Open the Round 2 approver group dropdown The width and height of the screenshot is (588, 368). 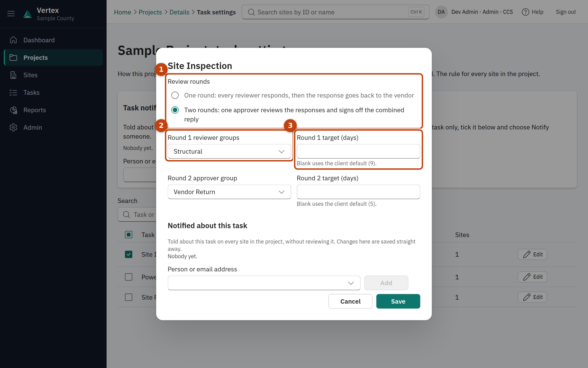[x=229, y=192]
